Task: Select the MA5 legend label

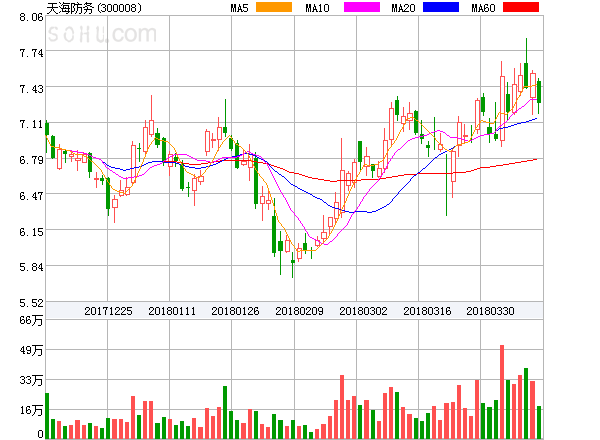Action: pos(240,8)
